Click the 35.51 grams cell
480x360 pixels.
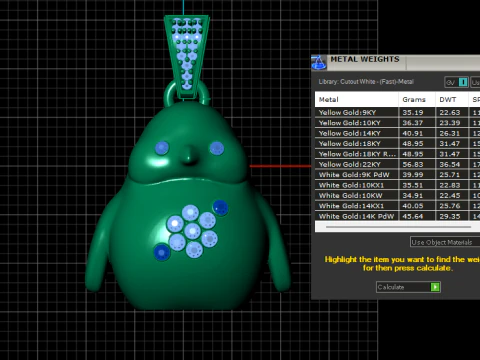pyautogui.click(x=417, y=185)
